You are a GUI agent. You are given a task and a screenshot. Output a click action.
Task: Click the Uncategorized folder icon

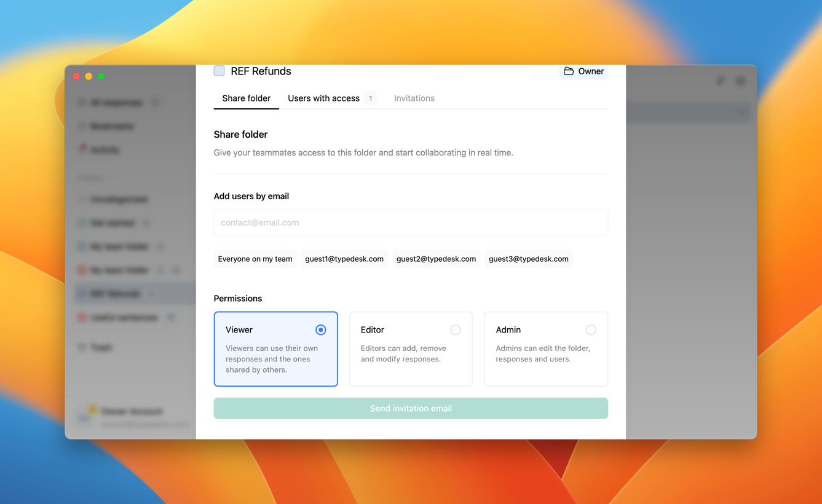(82, 199)
